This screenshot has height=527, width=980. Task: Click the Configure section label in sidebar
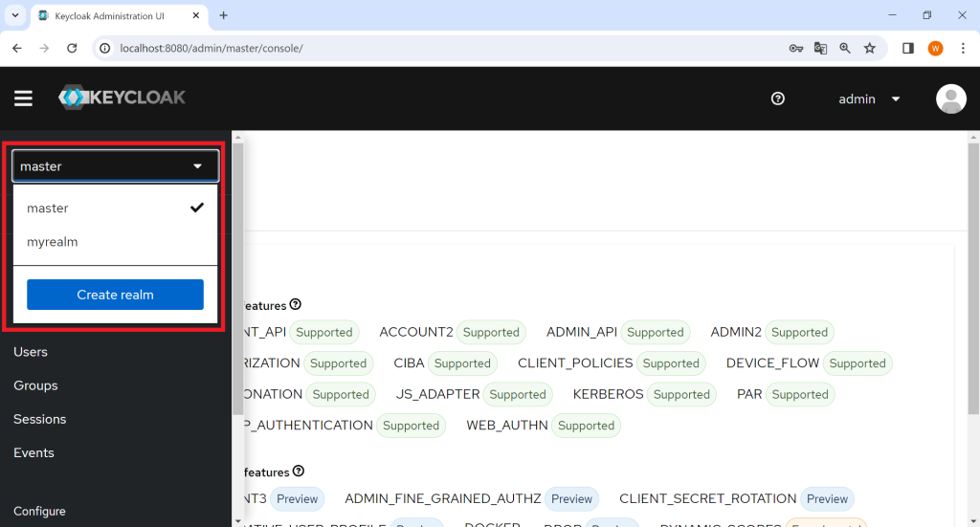pos(39,511)
